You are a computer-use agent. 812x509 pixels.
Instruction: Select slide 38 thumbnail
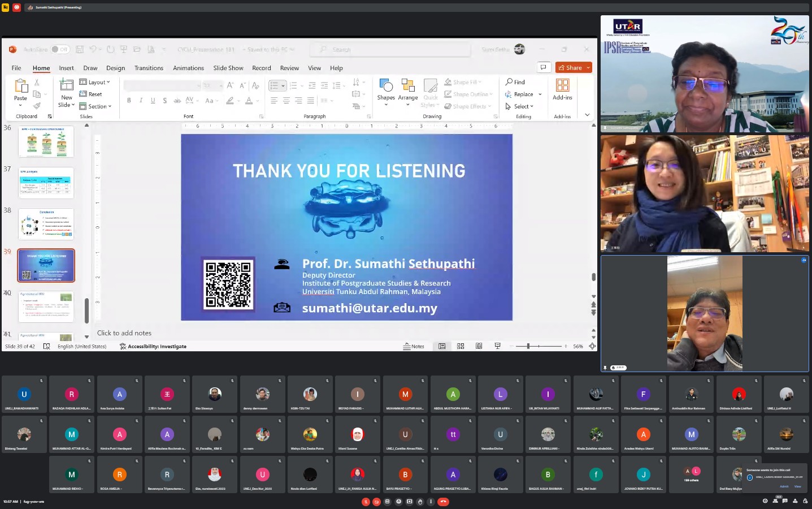coord(46,224)
